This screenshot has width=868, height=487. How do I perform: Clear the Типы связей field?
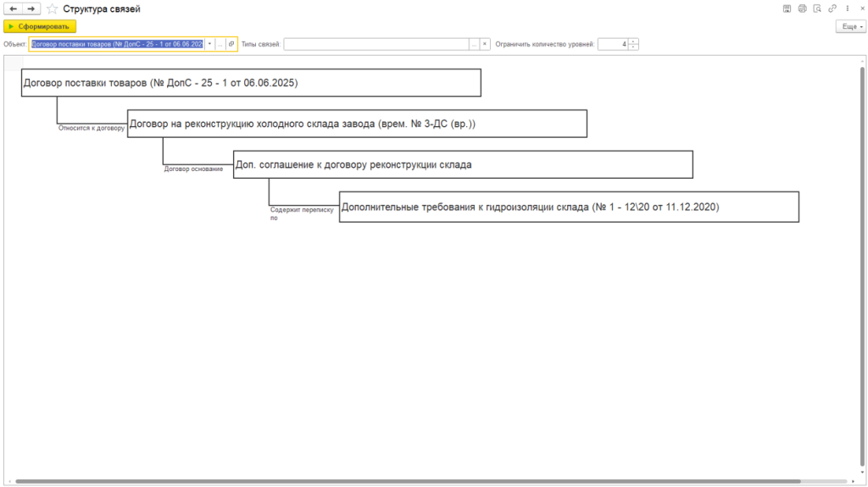tap(485, 44)
